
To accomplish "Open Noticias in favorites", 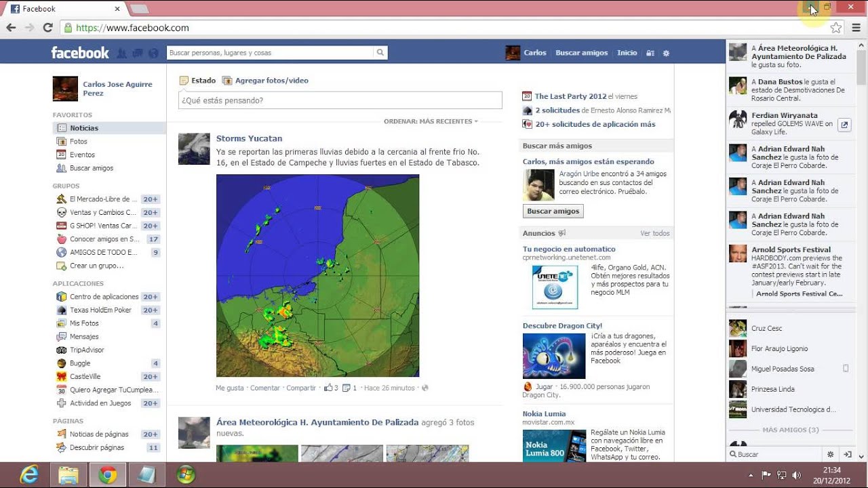I will [x=109, y=128].
